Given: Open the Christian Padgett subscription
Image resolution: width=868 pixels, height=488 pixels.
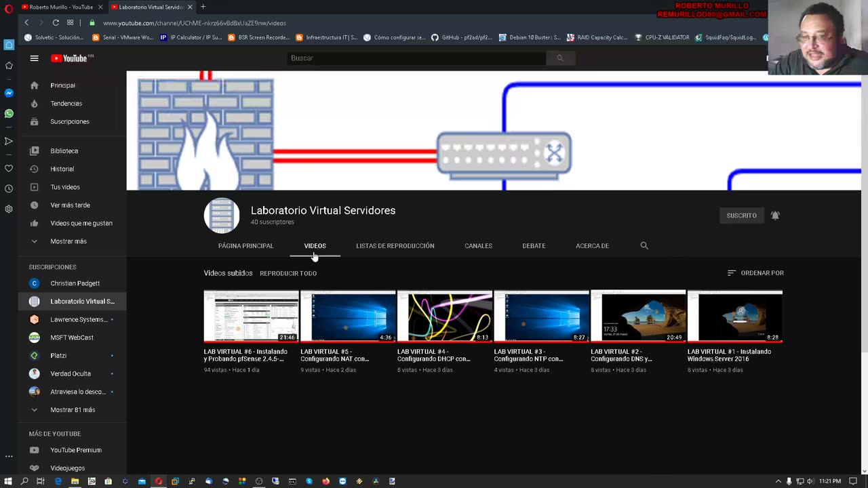Looking at the screenshot, I should 72,283.
